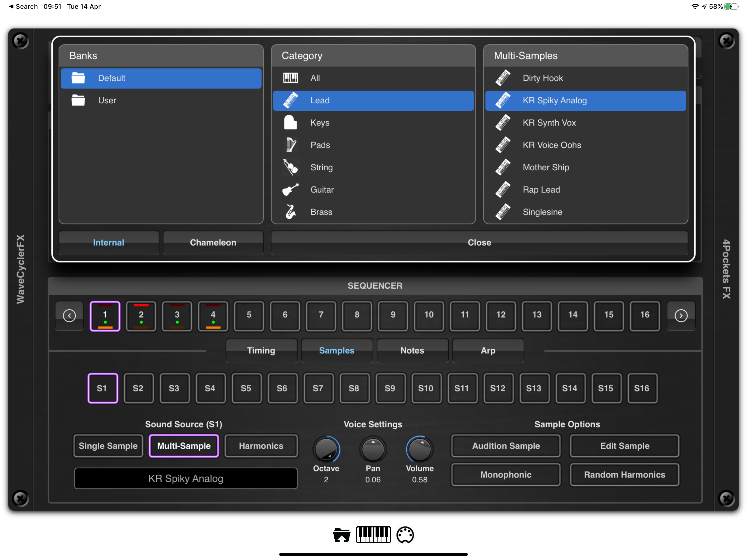Open the piano keyboard icon at bottom
Screen dimensions: 747x560
click(x=373, y=535)
